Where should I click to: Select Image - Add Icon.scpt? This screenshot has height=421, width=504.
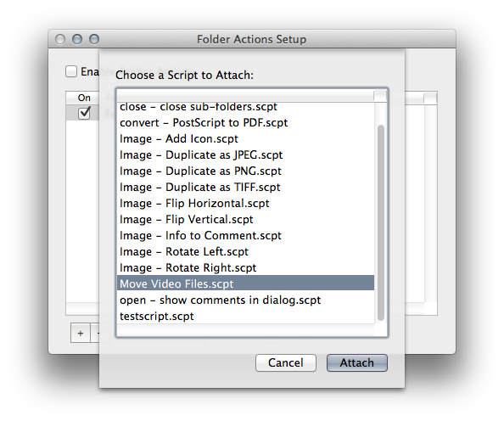[x=245, y=138]
